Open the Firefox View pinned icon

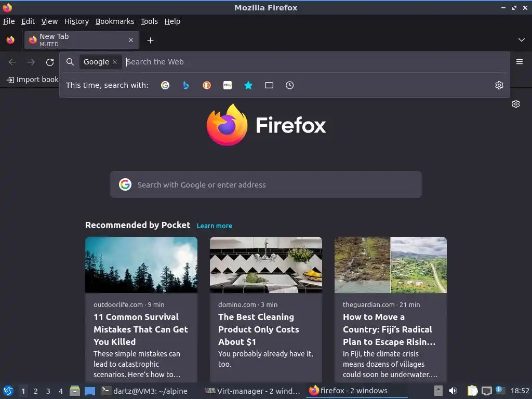tap(10, 40)
